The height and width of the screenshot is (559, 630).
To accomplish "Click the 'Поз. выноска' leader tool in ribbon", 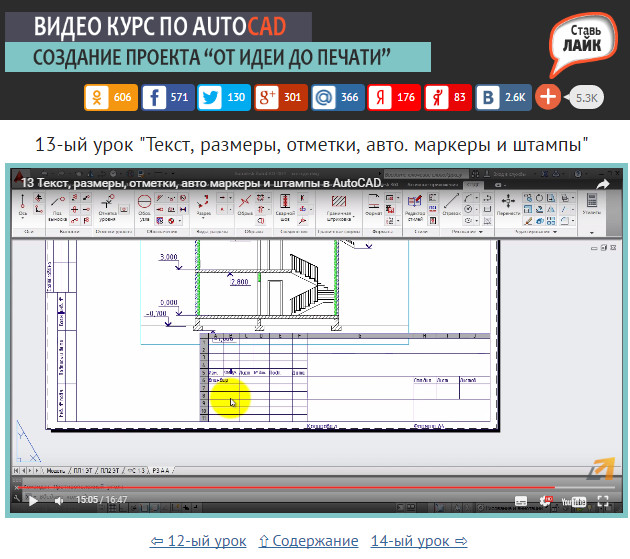I will (x=57, y=208).
